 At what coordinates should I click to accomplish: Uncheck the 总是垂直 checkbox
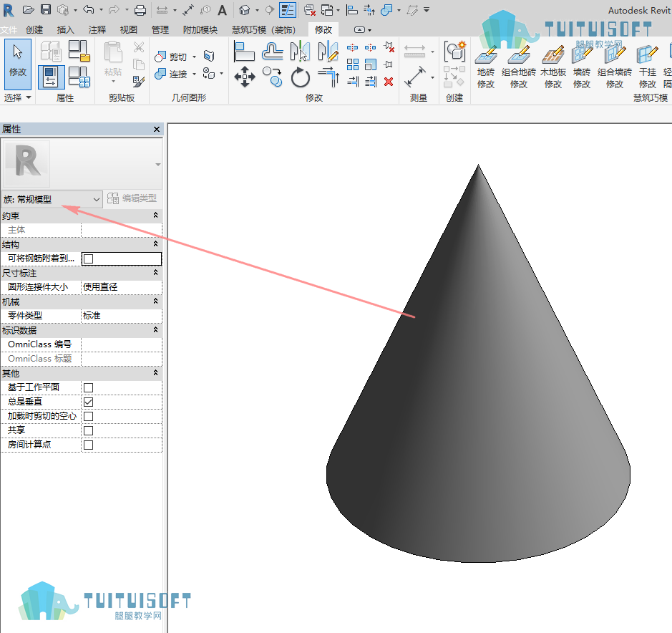[x=88, y=402]
